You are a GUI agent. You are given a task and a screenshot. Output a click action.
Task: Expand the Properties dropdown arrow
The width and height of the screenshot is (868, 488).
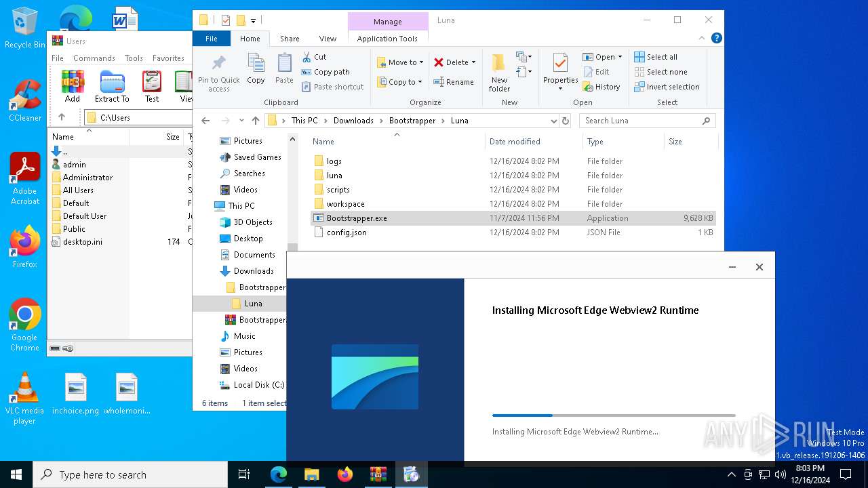click(x=560, y=89)
